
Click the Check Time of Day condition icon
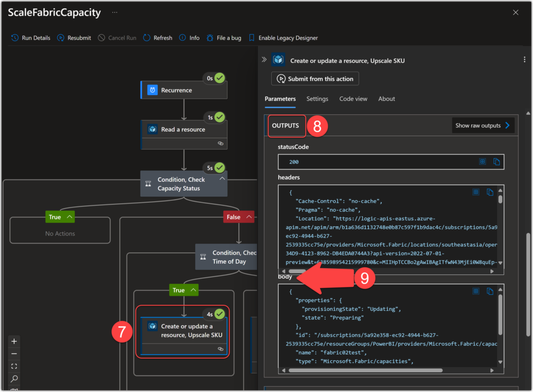click(x=203, y=257)
